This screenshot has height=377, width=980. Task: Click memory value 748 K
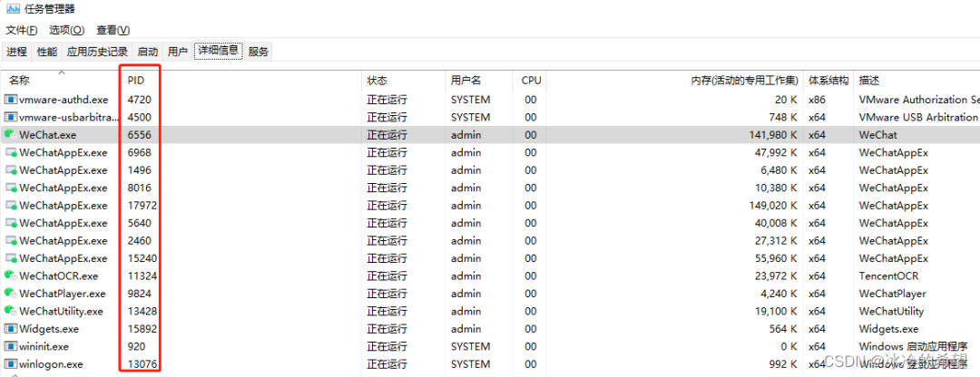(783, 117)
